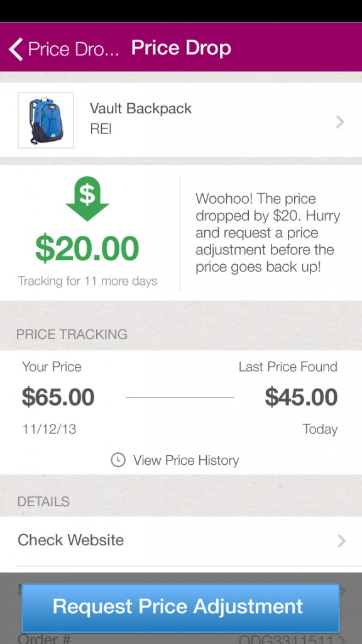Select the Vault Backpack item name
362x644 pixels.
(x=141, y=108)
